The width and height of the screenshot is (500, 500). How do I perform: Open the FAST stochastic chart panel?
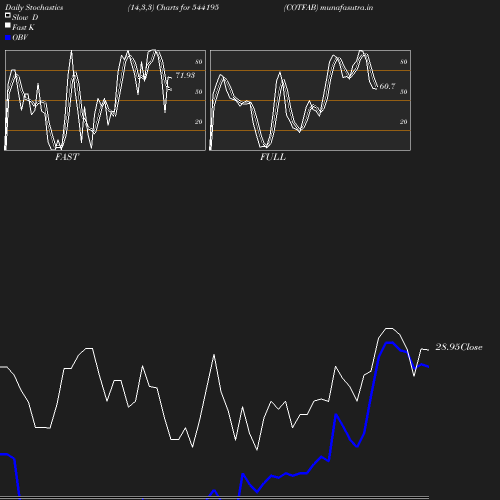105,100
